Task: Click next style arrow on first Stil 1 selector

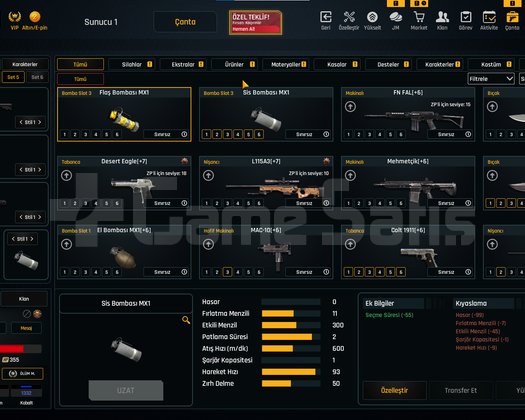Action: (x=40, y=122)
